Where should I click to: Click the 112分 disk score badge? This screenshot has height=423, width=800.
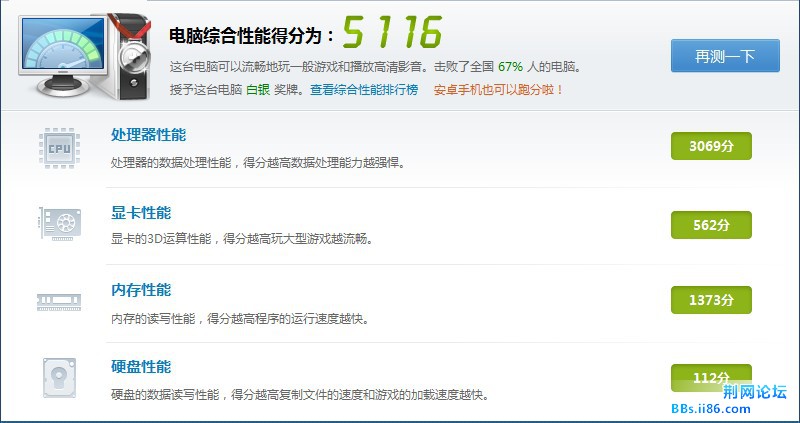[x=711, y=378]
